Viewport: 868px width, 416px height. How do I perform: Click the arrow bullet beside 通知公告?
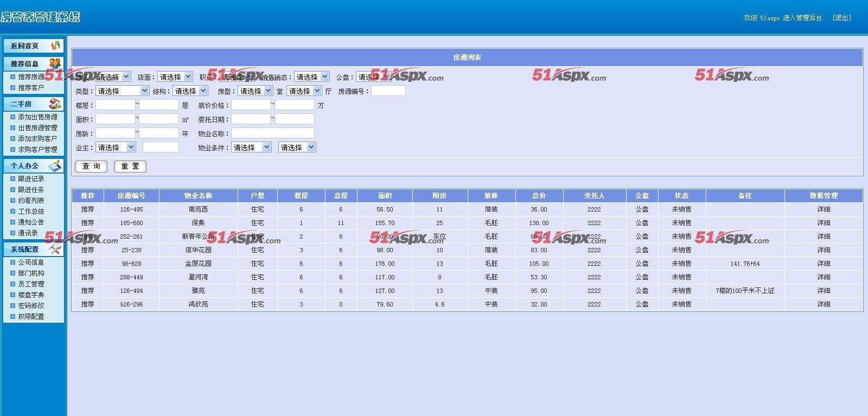coord(13,222)
